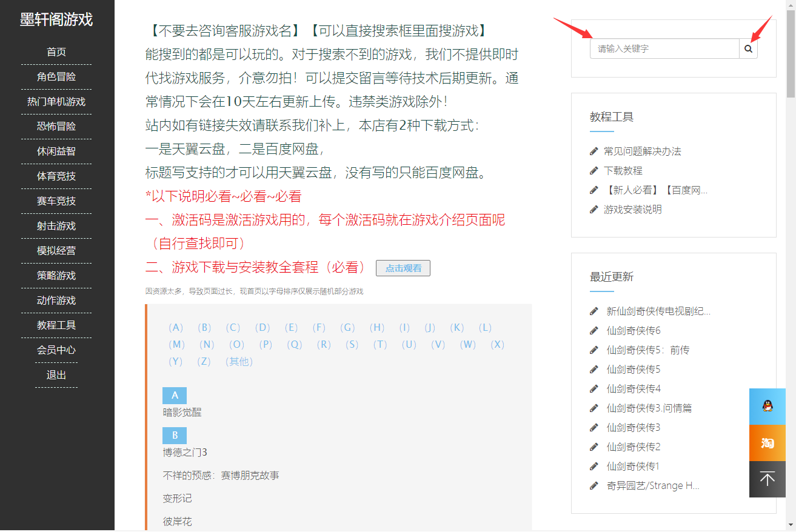Screen dimensions: 796x532
Task: Select 热门单机游戏 from the sidebar
Action: [56, 102]
